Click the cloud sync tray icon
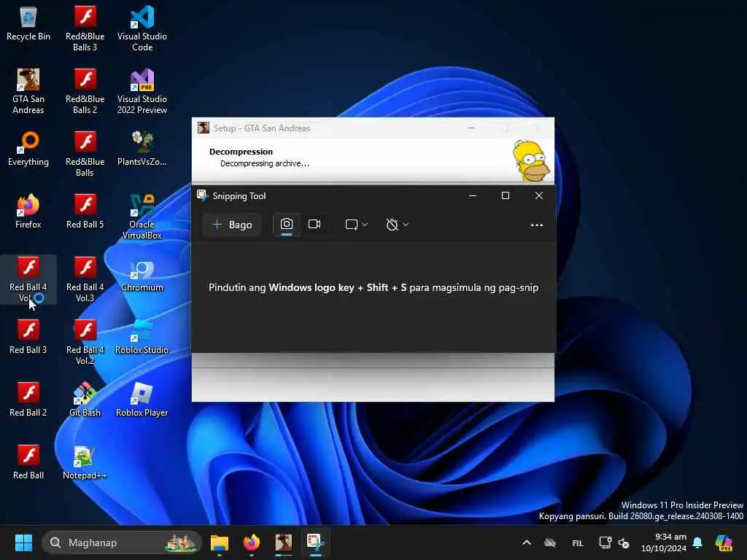This screenshot has height=560, width=747. pyautogui.click(x=550, y=542)
